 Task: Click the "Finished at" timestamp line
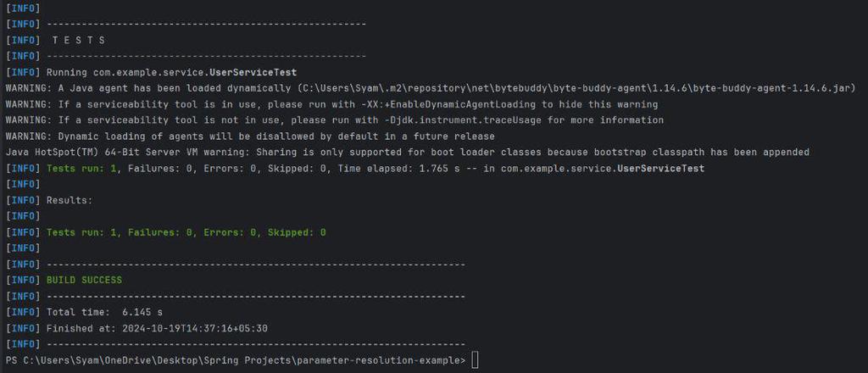(158, 328)
